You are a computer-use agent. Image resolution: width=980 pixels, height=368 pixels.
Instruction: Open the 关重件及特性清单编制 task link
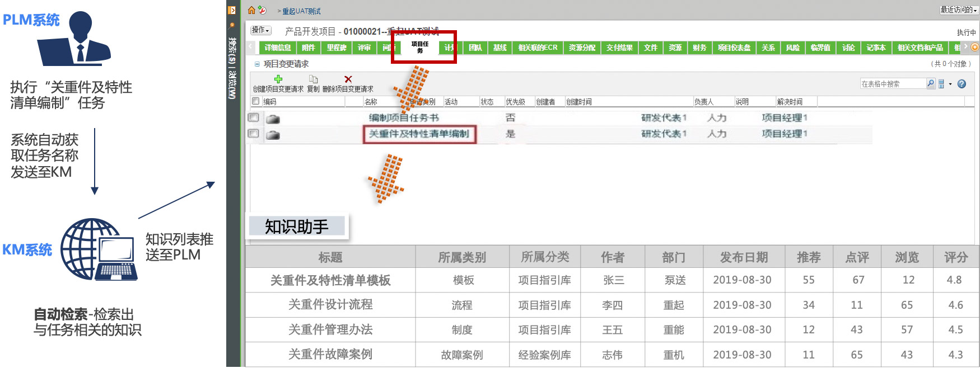(419, 134)
